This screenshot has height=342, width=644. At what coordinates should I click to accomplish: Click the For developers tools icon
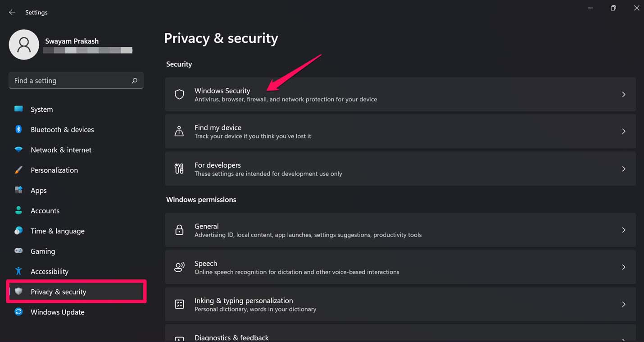click(179, 169)
